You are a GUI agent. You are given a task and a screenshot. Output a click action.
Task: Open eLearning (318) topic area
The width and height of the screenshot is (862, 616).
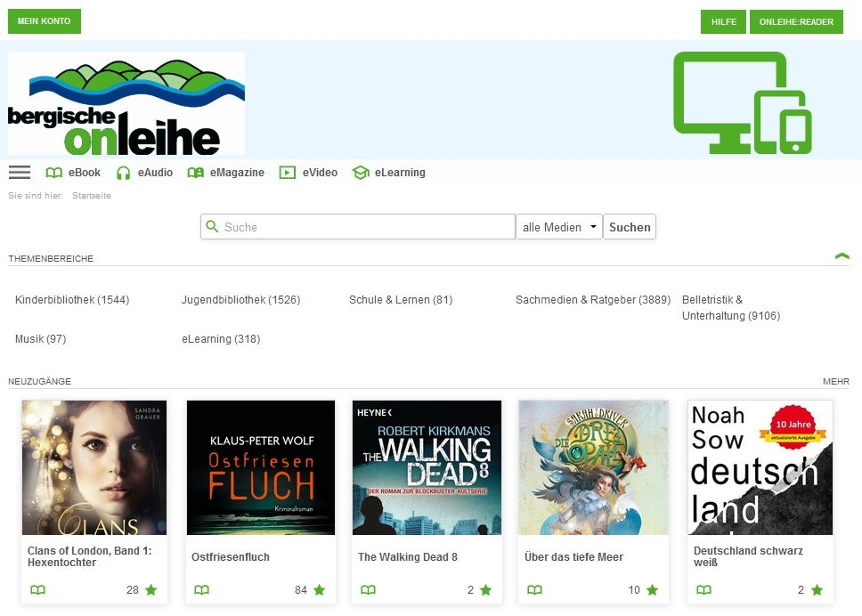(221, 339)
